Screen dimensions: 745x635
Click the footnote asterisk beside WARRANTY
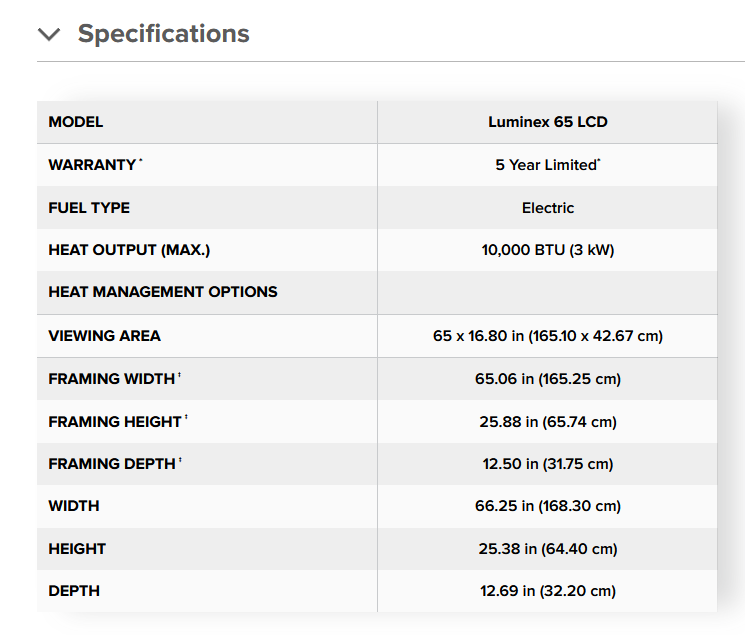click(141, 161)
